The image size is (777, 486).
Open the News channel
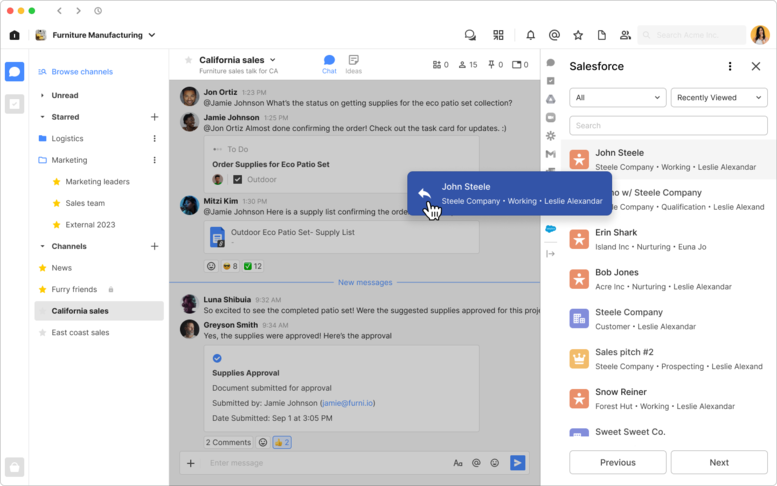pyautogui.click(x=61, y=268)
